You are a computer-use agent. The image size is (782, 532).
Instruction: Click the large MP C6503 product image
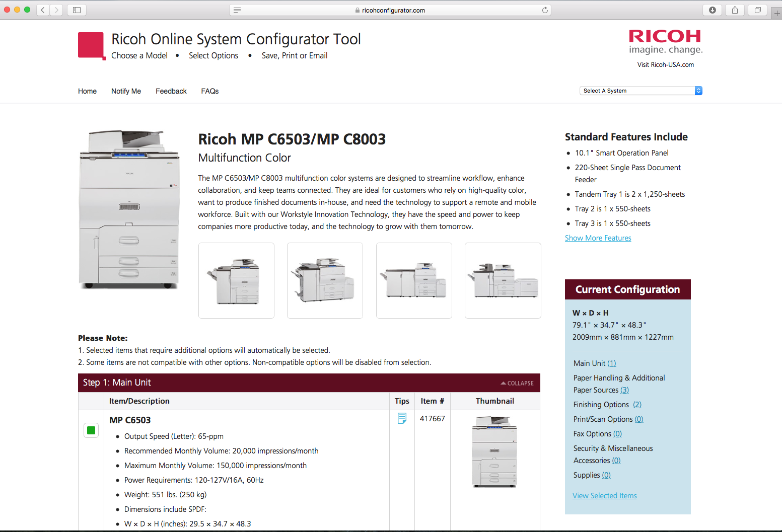pyautogui.click(x=129, y=209)
